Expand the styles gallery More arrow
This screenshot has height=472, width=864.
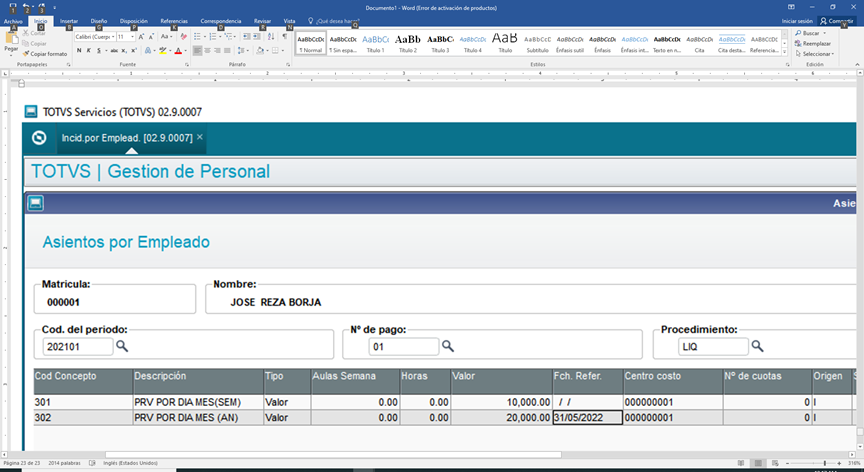point(785,51)
